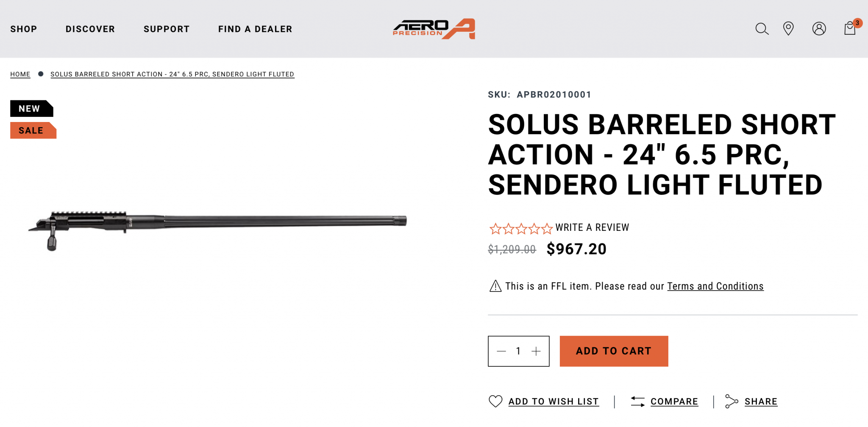Viewport: 868px width, 427px height.
Task: Click the store locator pin icon
Action: pos(788,29)
